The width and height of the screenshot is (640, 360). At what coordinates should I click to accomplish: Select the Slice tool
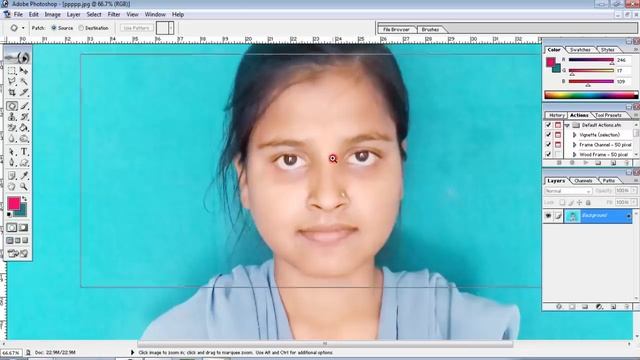click(24, 92)
